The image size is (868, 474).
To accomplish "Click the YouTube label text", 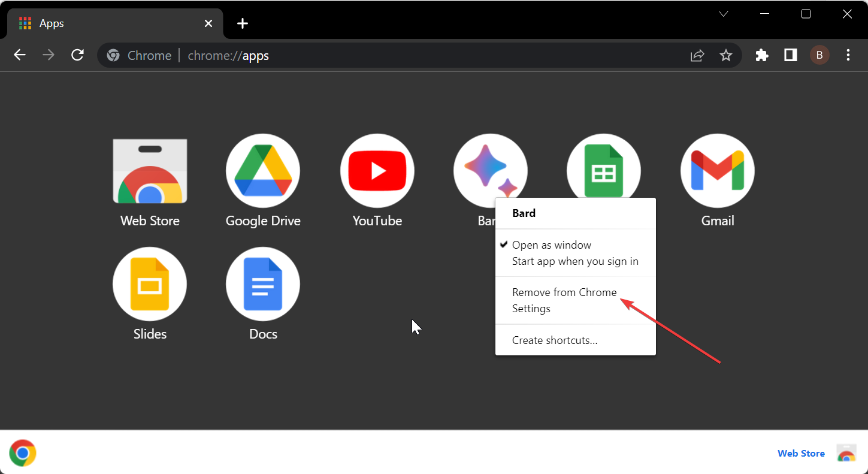I will 377,221.
